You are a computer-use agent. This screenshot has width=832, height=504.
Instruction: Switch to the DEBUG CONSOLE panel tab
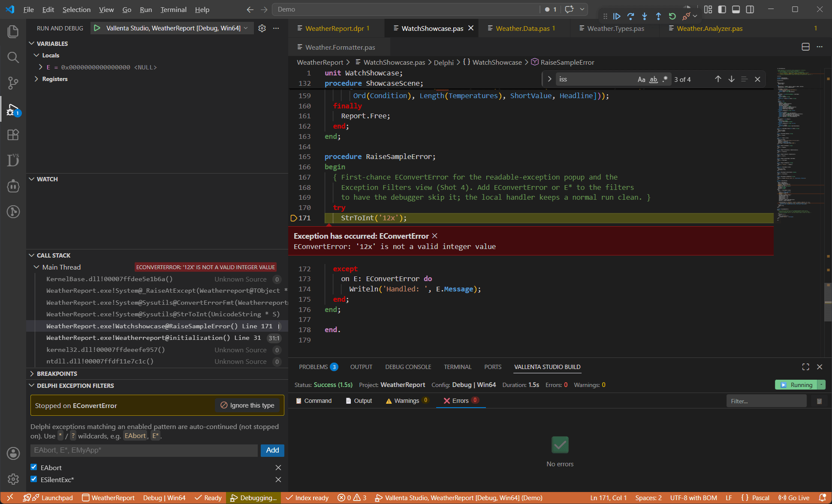pos(408,367)
